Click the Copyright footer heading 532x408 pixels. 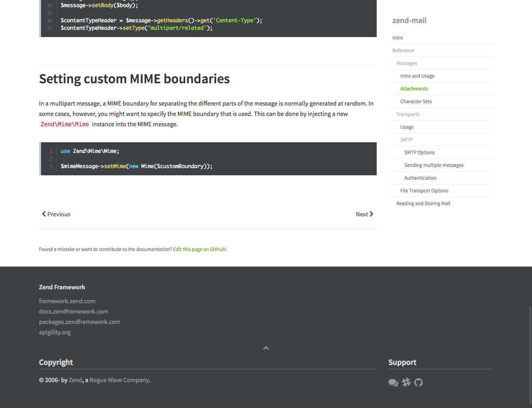(x=56, y=363)
